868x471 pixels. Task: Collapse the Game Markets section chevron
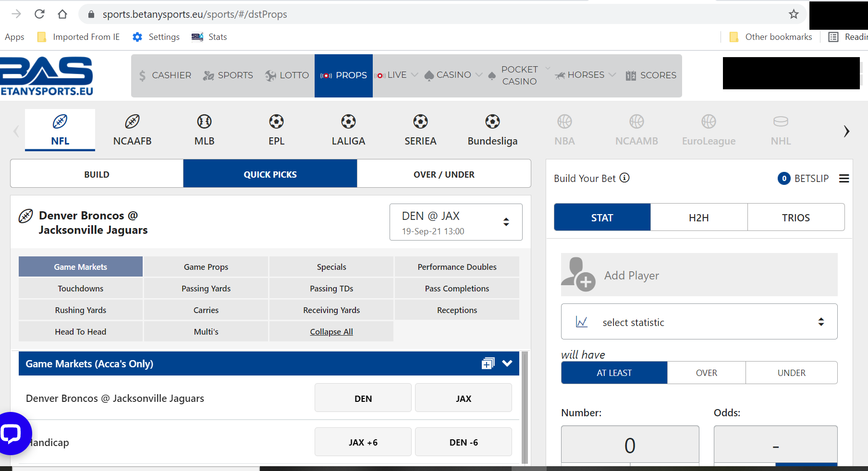[507, 363]
